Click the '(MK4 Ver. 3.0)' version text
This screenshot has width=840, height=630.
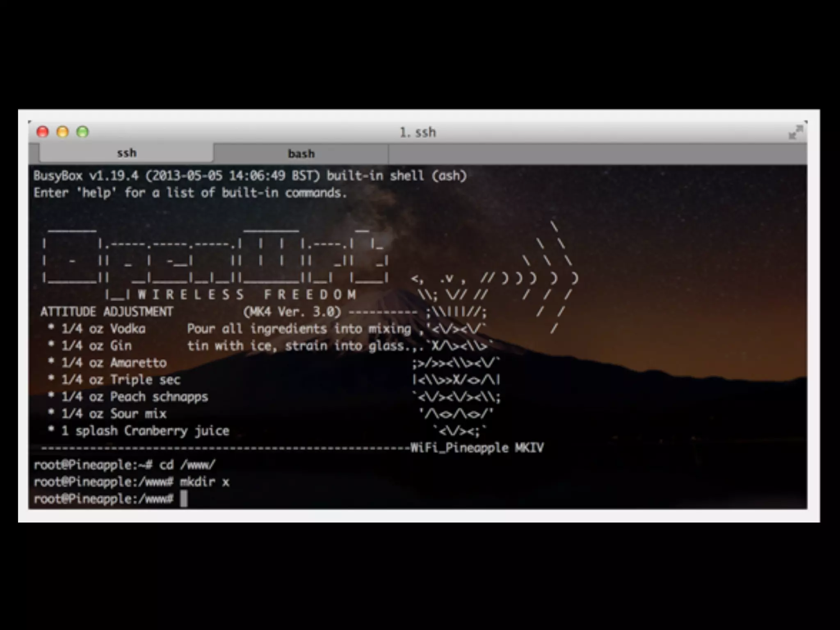pyautogui.click(x=292, y=312)
